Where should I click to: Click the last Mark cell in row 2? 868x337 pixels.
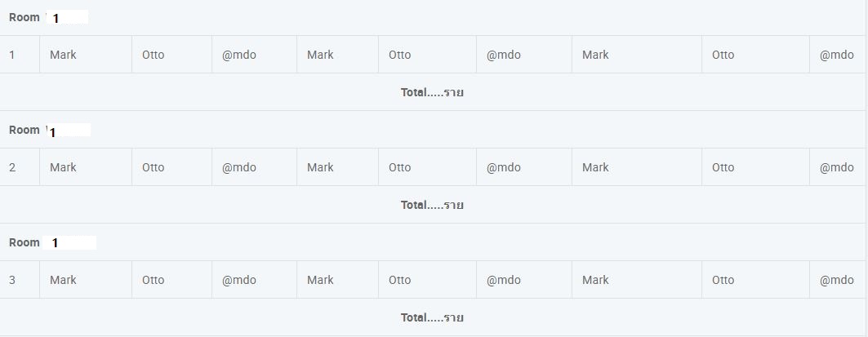click(x=637, y=167)
